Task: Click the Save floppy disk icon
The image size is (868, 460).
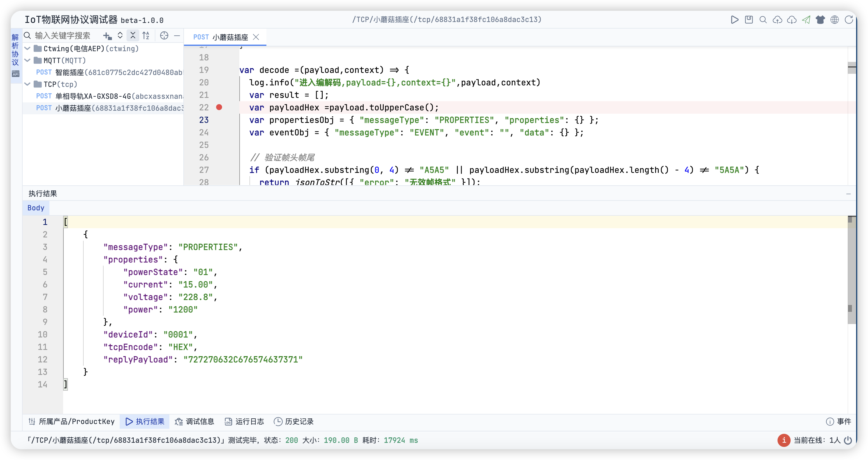Action: tap(749, 20)
